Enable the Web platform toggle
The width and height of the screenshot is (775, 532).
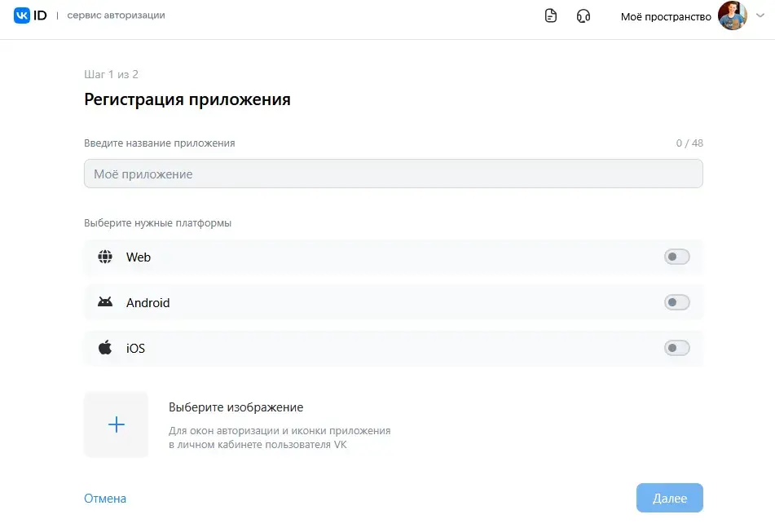pyautogui.click(x=676, y=257)
